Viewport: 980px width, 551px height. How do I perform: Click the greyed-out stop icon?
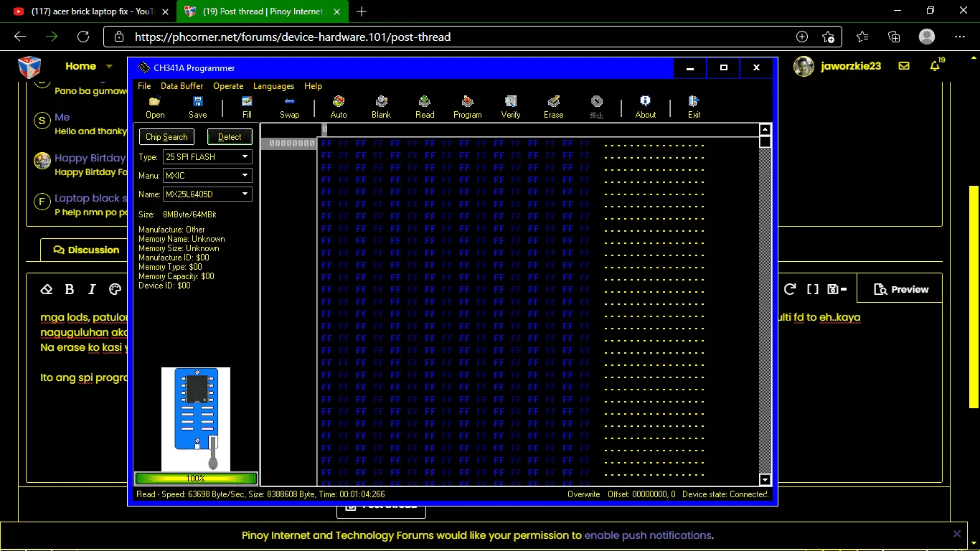coord(597,107)
